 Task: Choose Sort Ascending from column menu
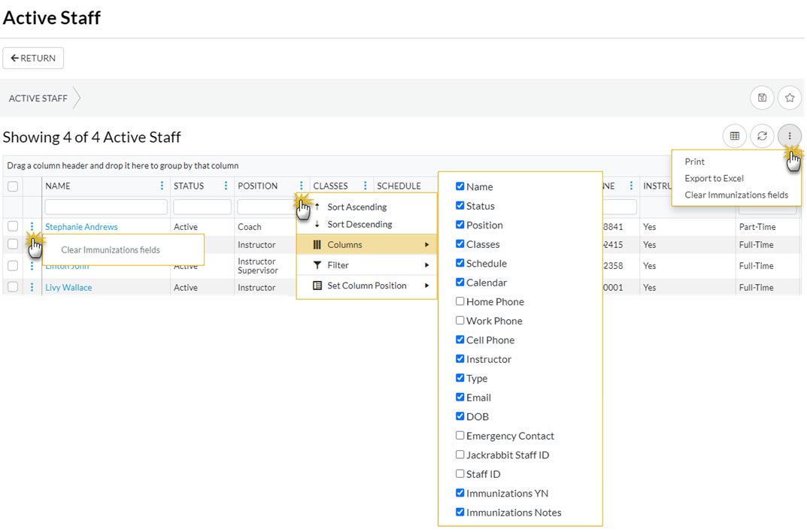pos(356,207)
